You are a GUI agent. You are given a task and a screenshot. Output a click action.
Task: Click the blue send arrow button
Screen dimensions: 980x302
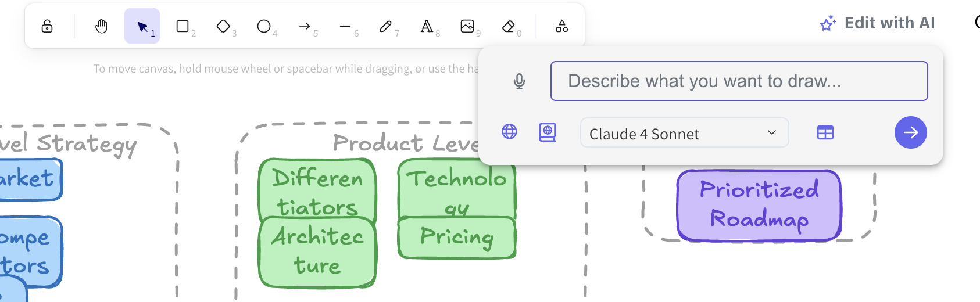tap(910, 132)
